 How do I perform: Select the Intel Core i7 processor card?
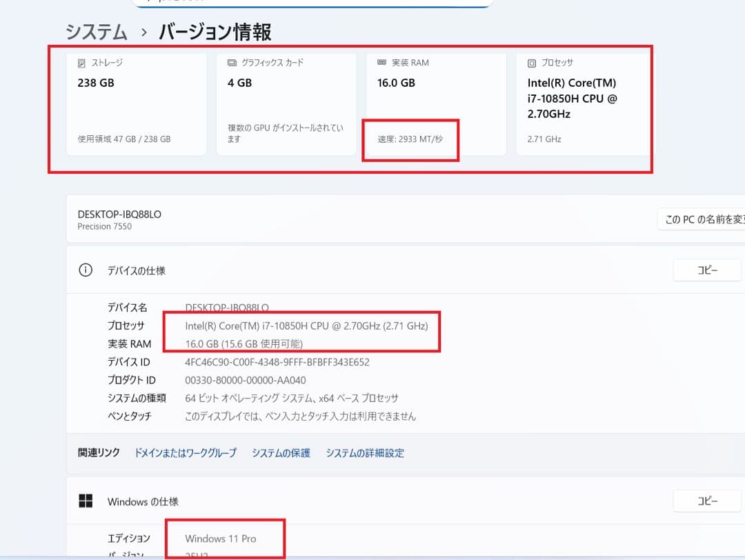click(x=583, y=103)
